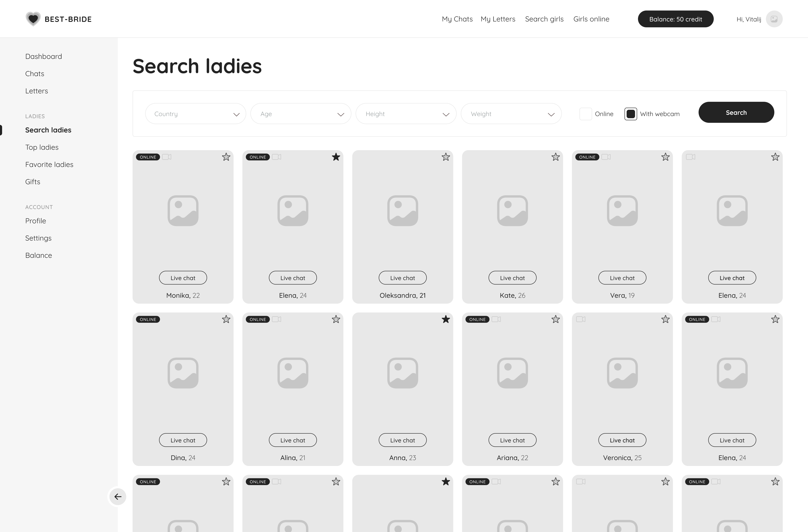The width and height of the screenshot is (808, 532).
Task: Click the webcam icon on Vera's card
Action: click(606, 157)
